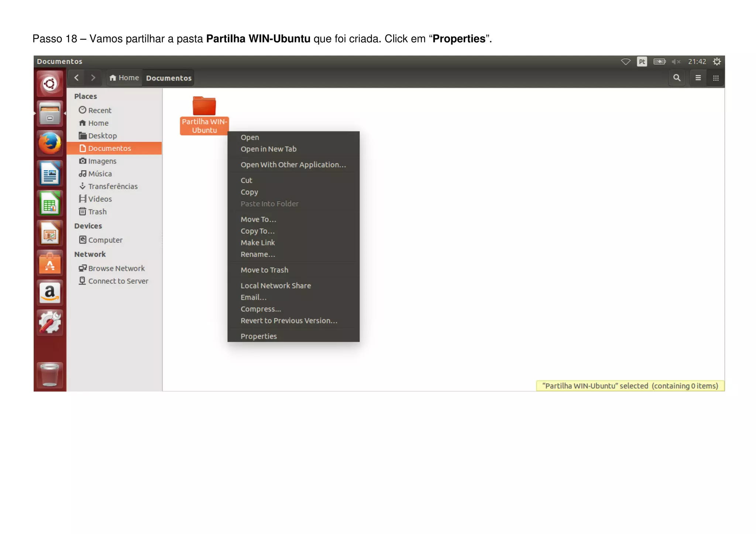Screen dimensions: 756x534
Task: Open the Amazon dock icon
Action: 50,293
